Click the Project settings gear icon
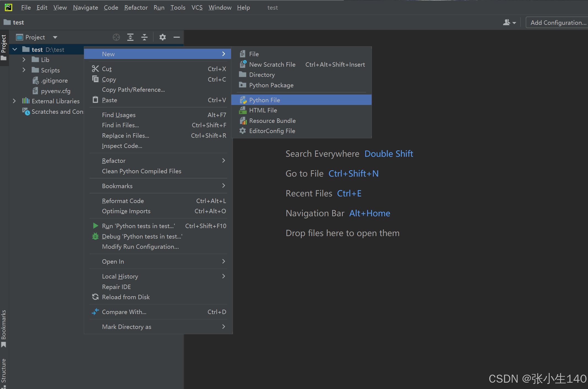Viewport: 588px width, 389px height. pos(162,37)
